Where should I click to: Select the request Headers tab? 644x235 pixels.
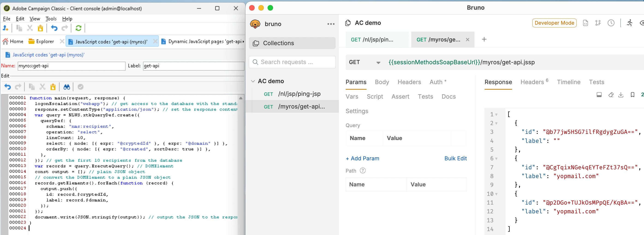409,82
